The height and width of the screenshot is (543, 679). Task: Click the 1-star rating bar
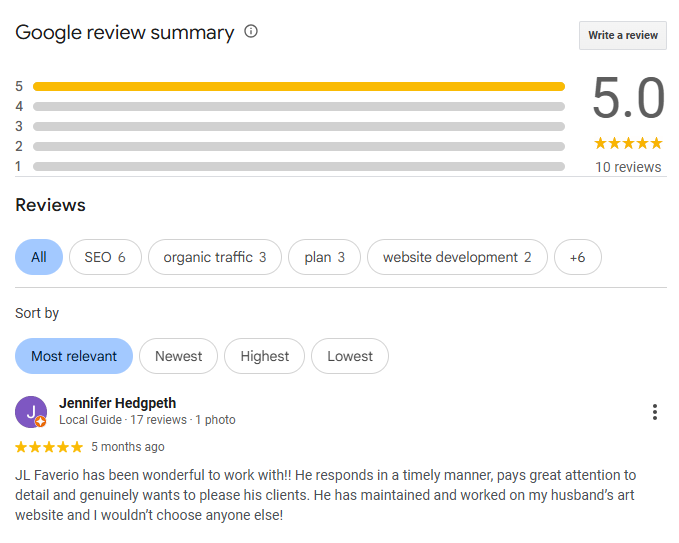click(298, 166)
